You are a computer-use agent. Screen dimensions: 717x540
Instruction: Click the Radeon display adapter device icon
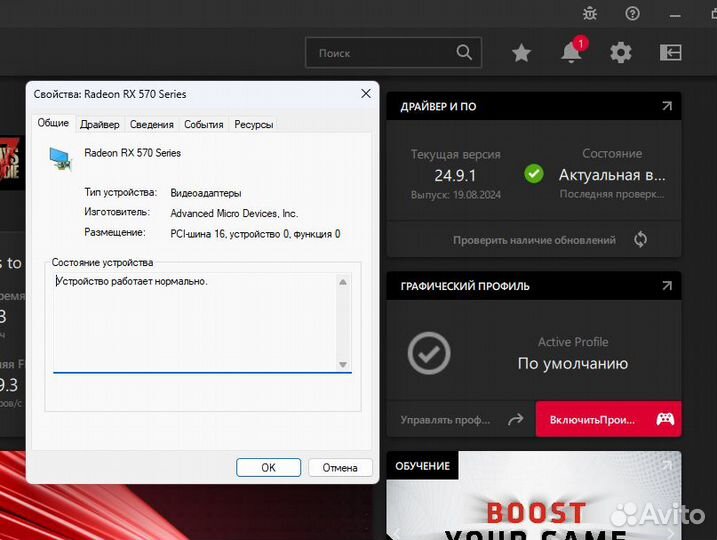click(60, 159)
